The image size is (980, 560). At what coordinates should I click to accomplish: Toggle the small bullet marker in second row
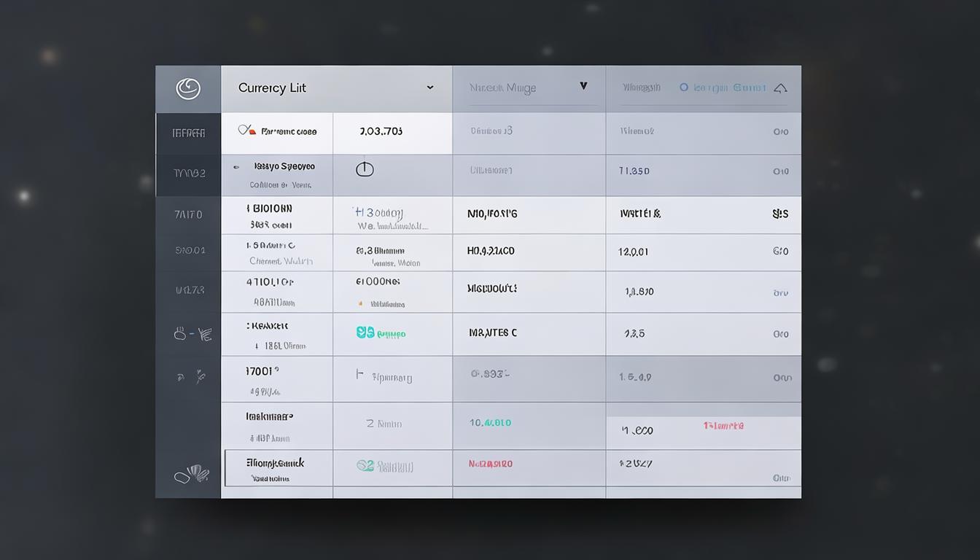(x=236, y=167)
